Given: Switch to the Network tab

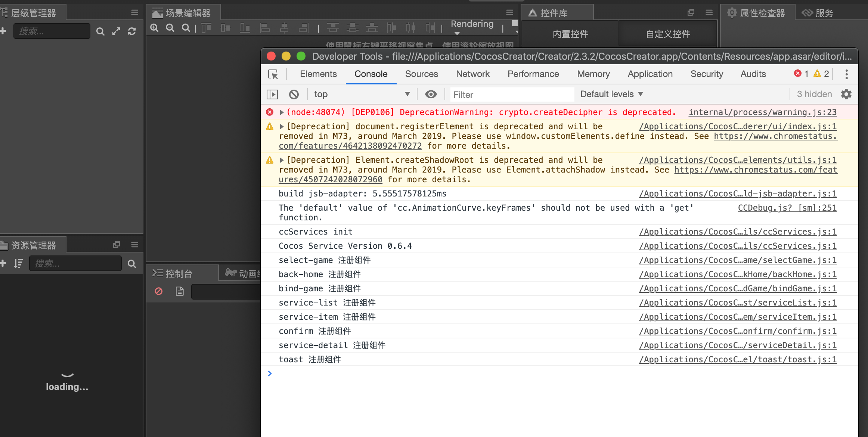Looking at the screenshot, I should pyautogui.click(x=472, y=74).
